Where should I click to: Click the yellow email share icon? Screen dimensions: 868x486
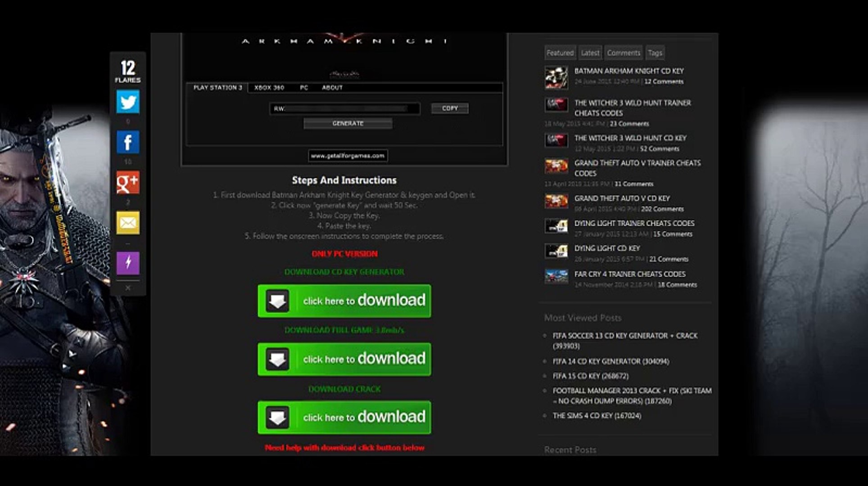[x=128, y=223]
